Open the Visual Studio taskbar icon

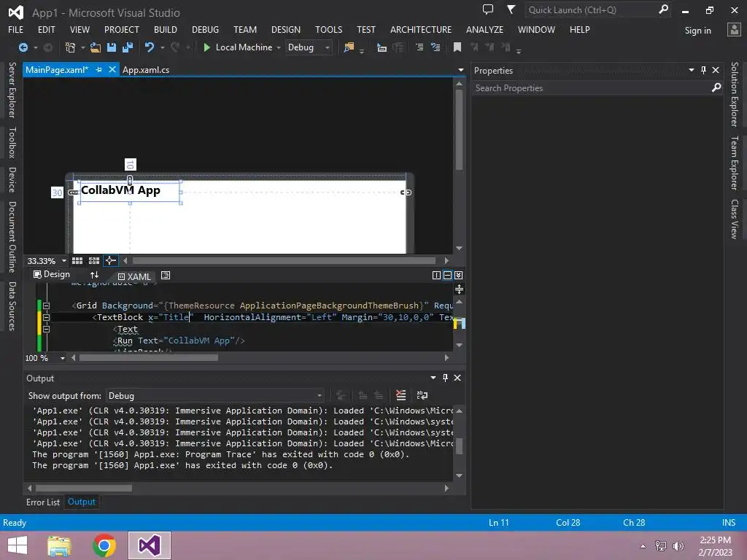click(150, 545)
